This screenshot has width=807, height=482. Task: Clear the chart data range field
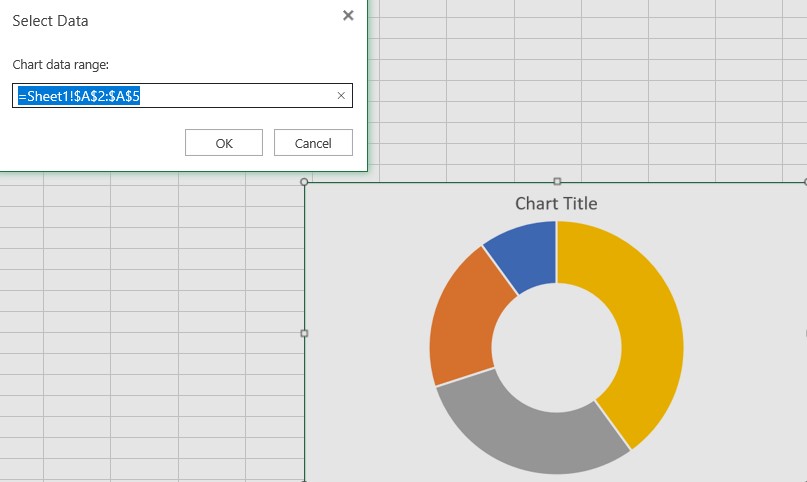tap(341, 96)
